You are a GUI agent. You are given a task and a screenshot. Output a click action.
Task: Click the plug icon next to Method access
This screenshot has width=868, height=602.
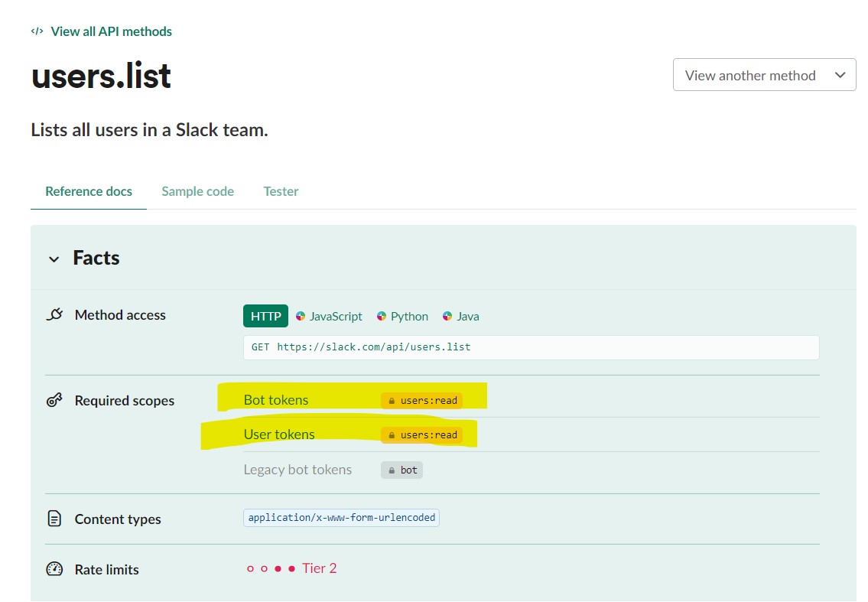(x=55, y=314)
